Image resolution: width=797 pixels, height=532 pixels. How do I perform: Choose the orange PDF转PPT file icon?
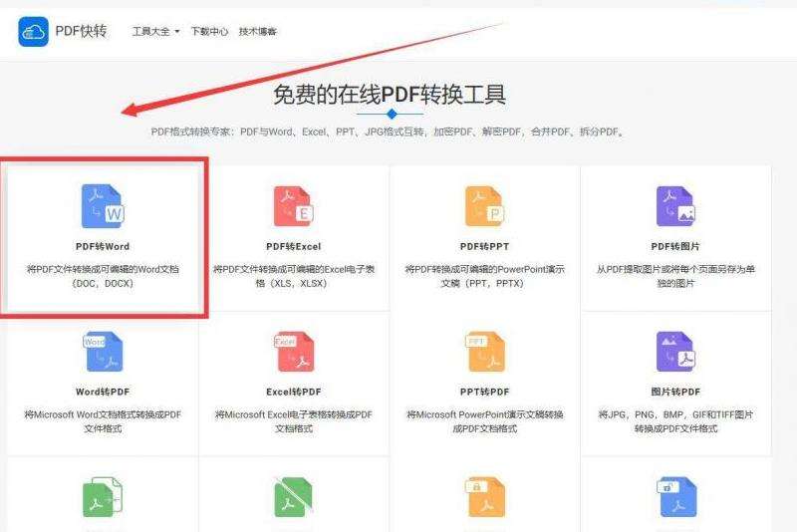(484, 206)
